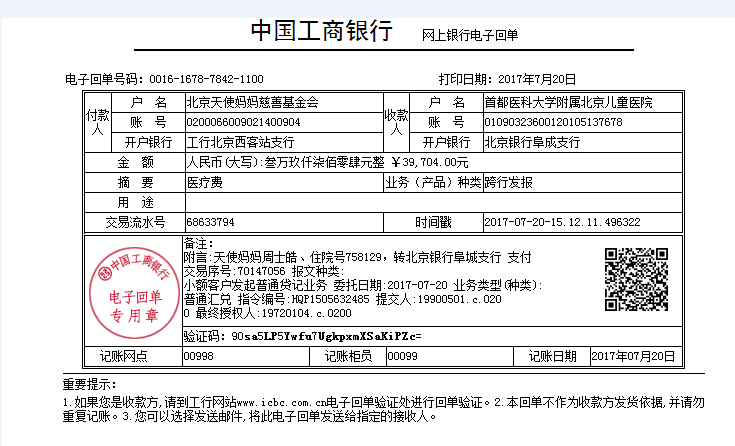Click the amount ￥39,704.00元
The width and height of the screenshot is (735, 446).
(430, 162)
